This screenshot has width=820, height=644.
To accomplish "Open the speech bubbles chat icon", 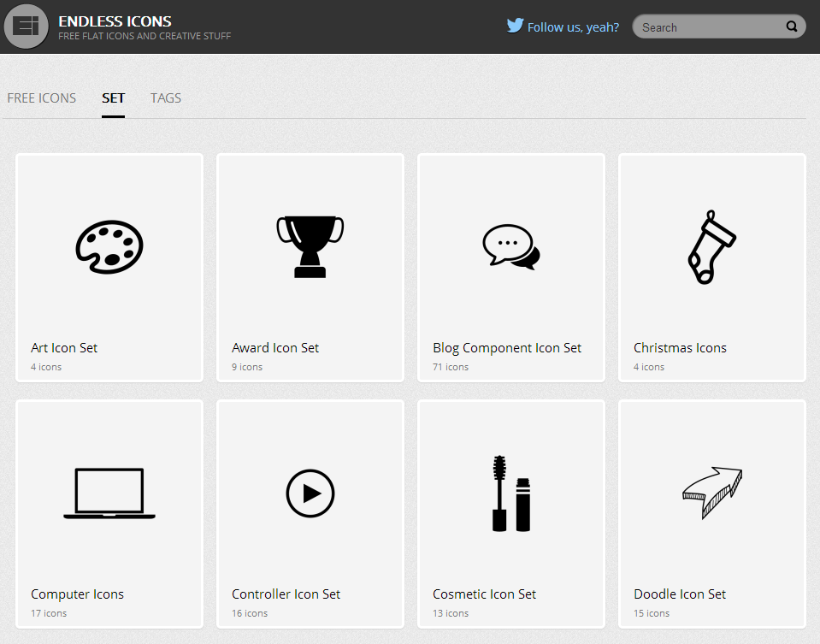I will (x=511, y=247).
